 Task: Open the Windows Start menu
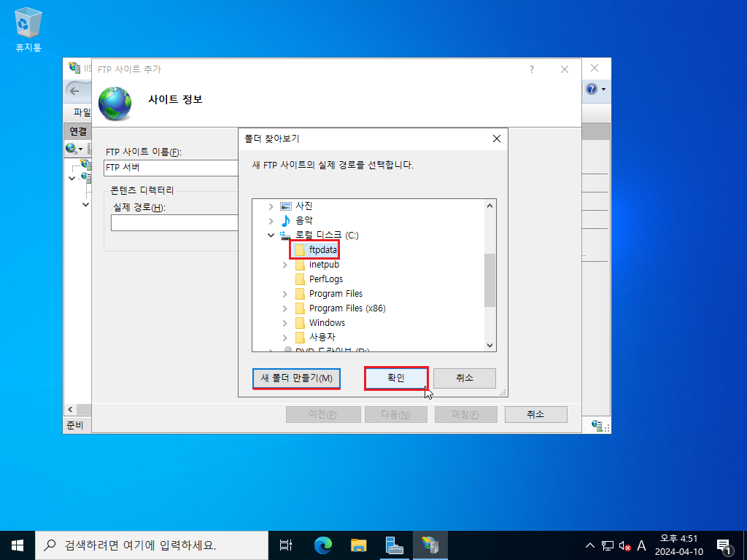click(x=18, y=545)
